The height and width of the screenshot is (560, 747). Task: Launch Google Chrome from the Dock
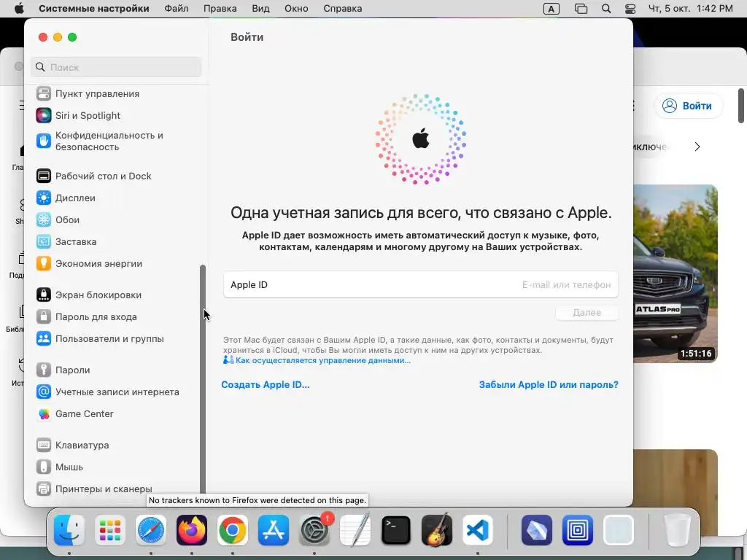tap(233, 530)
